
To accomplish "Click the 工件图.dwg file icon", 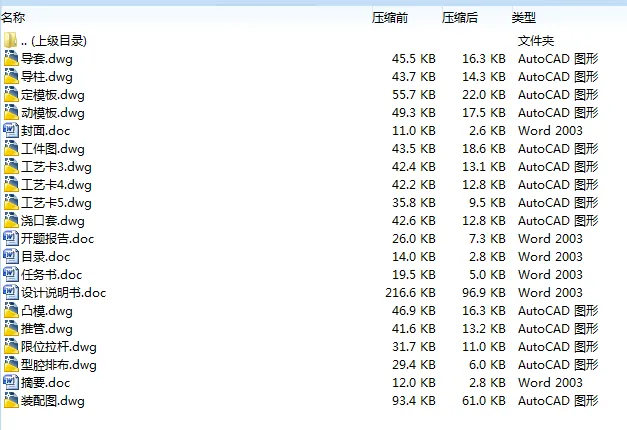I will [x=11, y=148].
